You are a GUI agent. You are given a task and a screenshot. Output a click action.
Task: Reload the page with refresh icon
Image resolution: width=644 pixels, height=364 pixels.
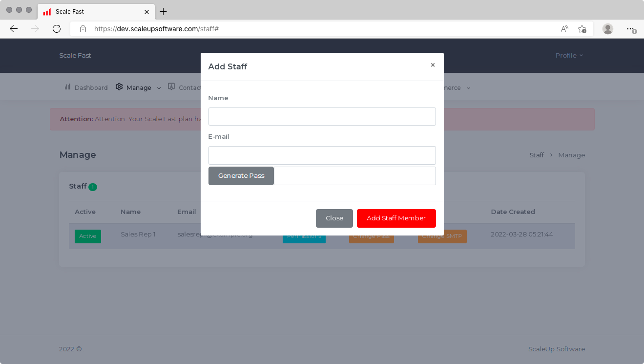(x=57, y=29)
